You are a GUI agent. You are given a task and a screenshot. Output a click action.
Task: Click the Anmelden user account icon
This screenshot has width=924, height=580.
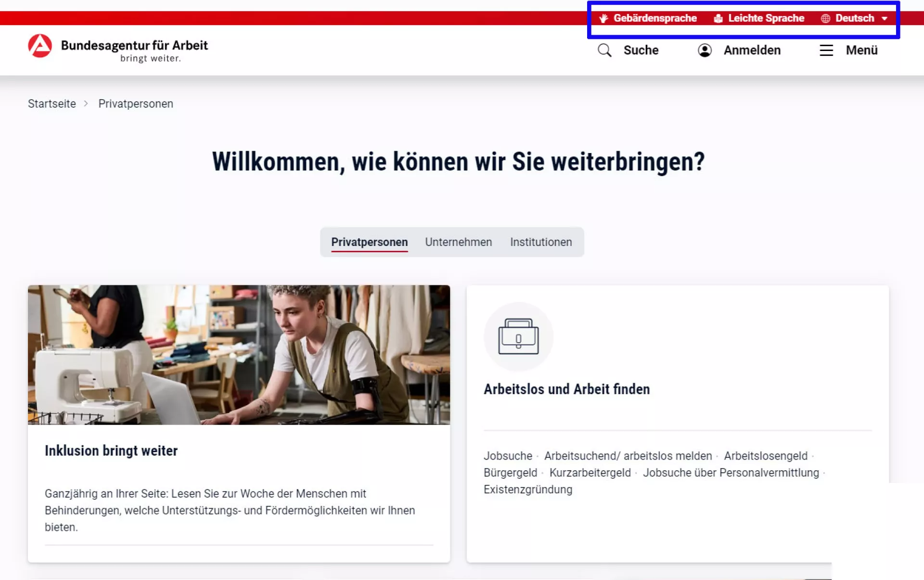coord(705,50)
